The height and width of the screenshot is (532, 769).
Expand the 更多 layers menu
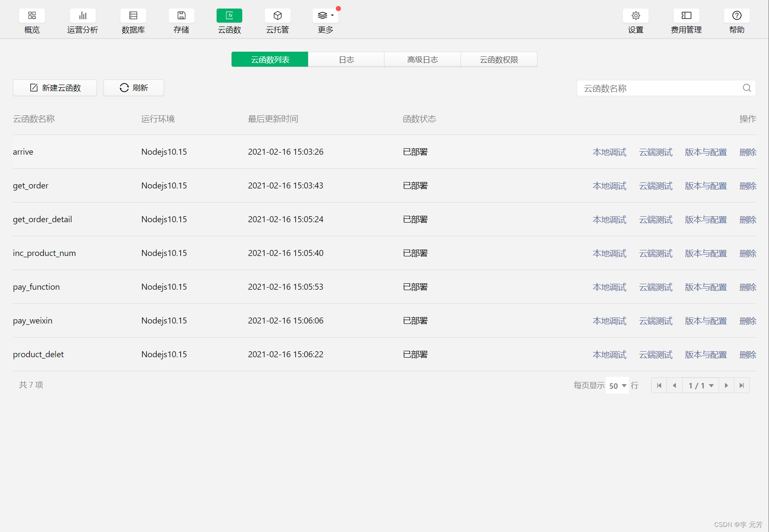click(326, 16)
